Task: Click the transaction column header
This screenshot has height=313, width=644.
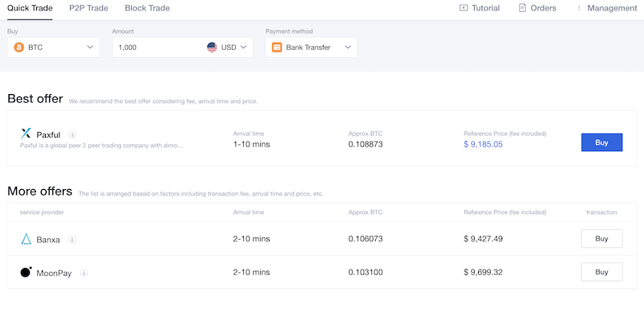Action: [x=601, y=212]
